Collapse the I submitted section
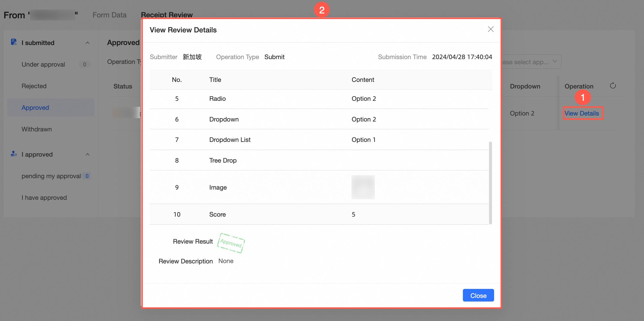The width and height of the screenshot is (644, 321). [x=87, y=43]
